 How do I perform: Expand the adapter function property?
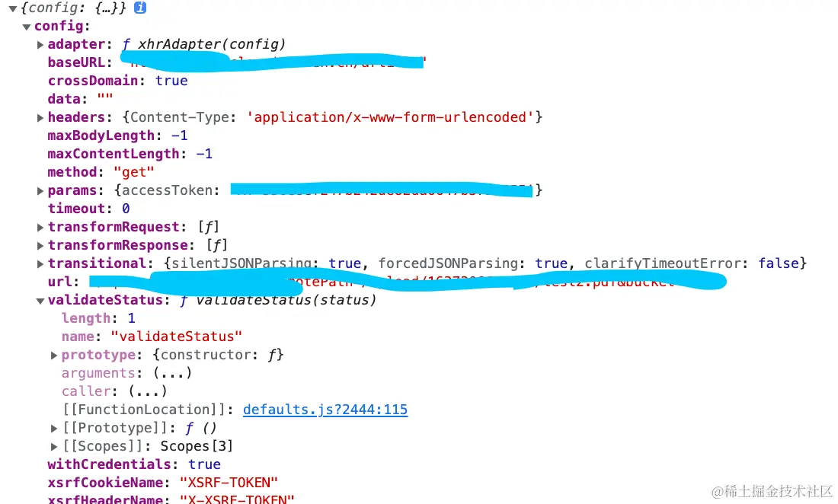pyautogui.click(x=40, y=44)
